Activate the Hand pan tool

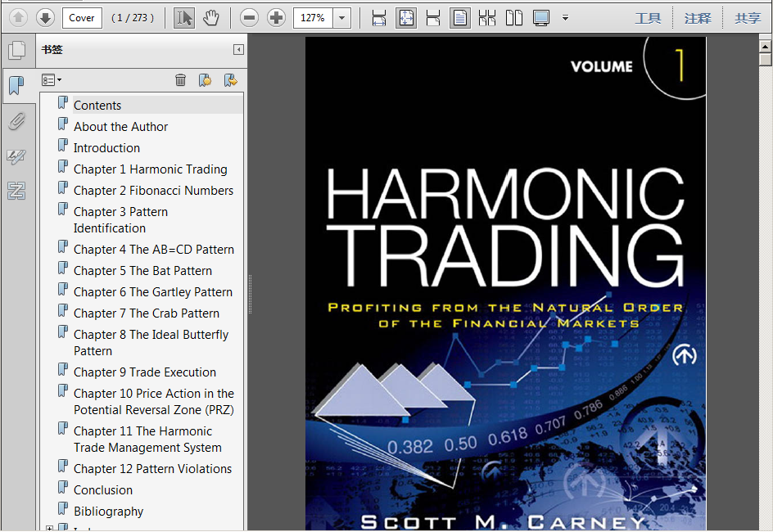click(211, 18)
